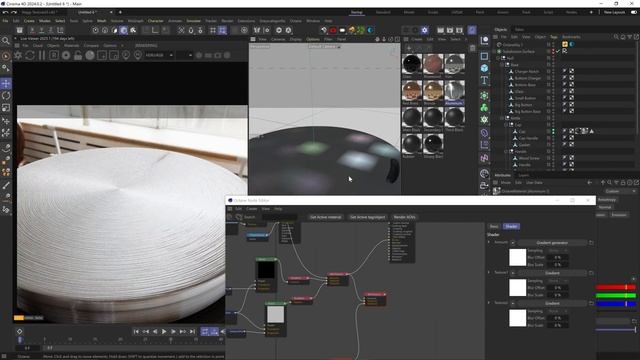Toggle visibility dots for Charger Notch object
This screenshot has width=640, height=360.
pyautogui.click(x=553, y=71)
